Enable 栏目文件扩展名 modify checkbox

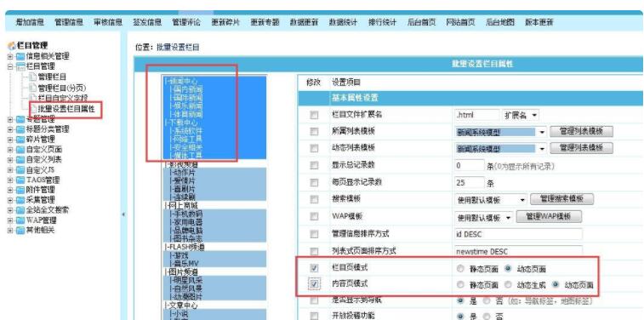pyautogui.click(x=314, y=116)
